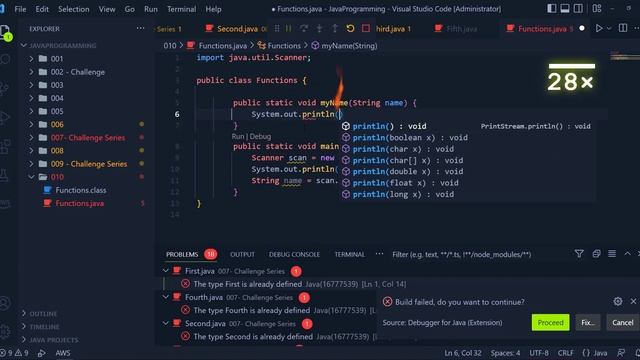Open the Go menu
Image resolution: width=640 pixels, height=360 pixels.
[129, 9]
